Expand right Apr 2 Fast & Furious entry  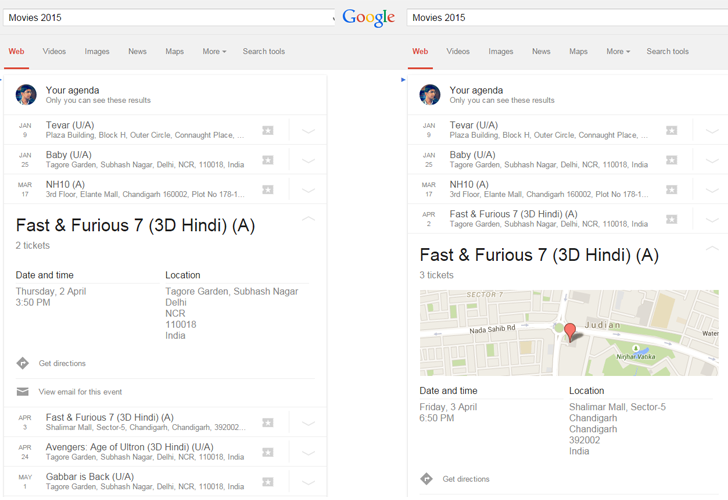click(x=712, y=220)
